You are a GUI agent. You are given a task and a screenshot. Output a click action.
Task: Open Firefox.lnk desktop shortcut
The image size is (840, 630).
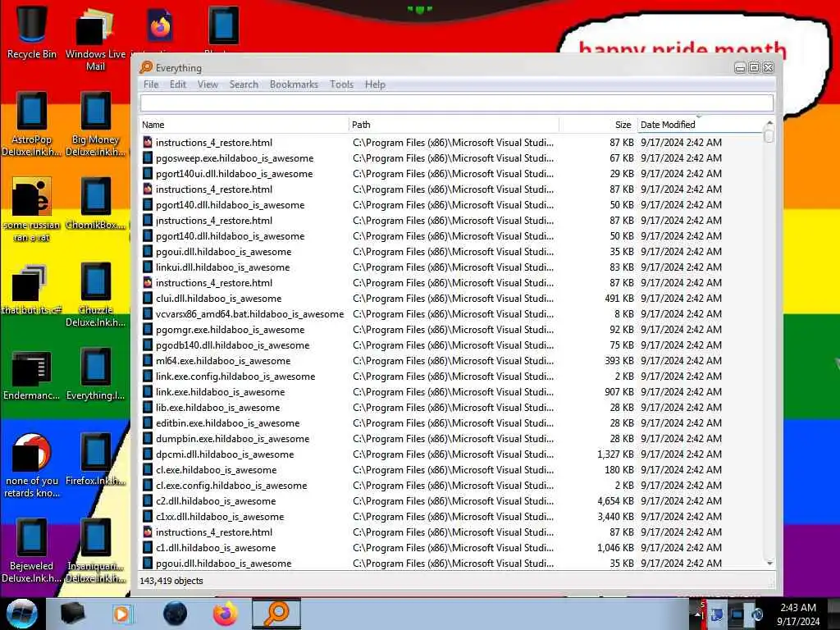[x=95, y=459]
